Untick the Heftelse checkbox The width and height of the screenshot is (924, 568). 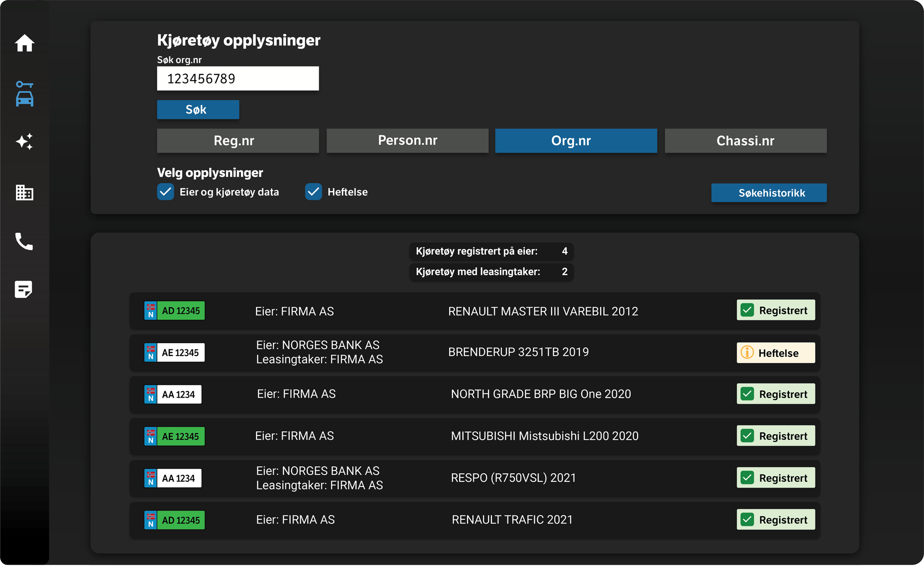tap(313, 192)
